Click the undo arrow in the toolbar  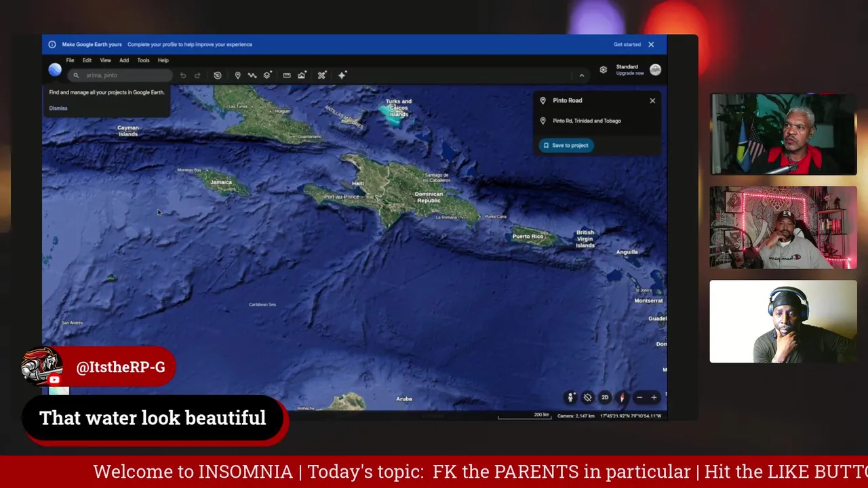[x=183, y=75]
